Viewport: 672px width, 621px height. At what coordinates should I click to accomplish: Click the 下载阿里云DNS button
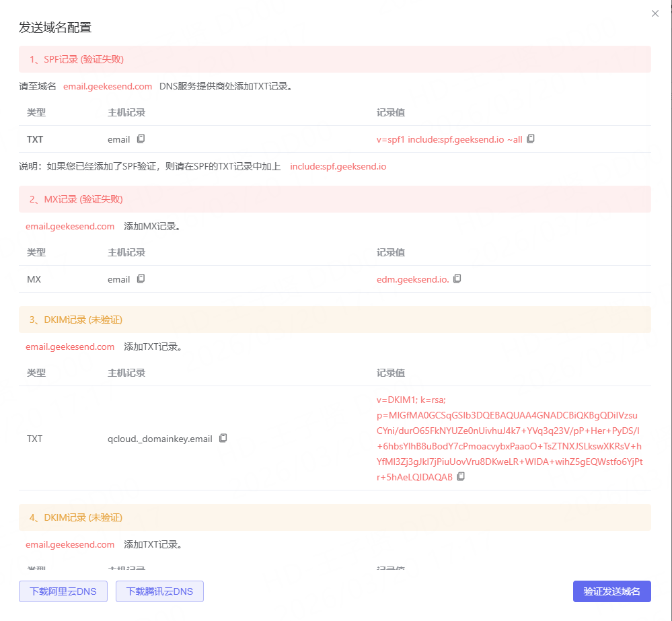pos(63,591)
